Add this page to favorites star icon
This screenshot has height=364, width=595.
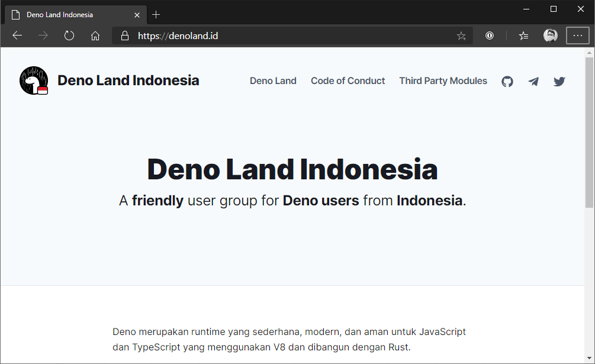pos(461,36)
